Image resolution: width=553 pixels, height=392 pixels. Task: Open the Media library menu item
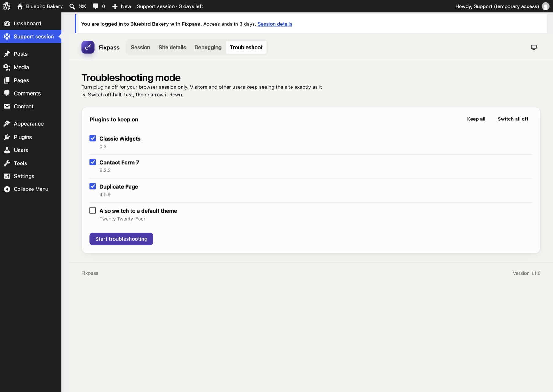pos(31,67)
